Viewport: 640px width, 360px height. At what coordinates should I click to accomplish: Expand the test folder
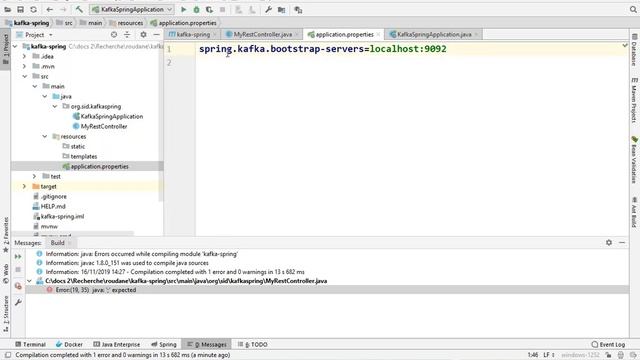point(35,176)
